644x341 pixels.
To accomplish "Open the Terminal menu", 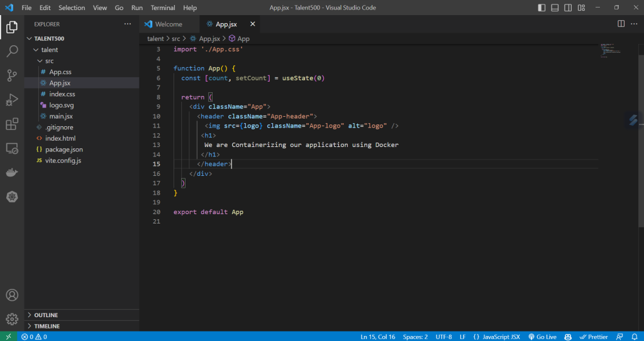I will [x=162, y=8].
